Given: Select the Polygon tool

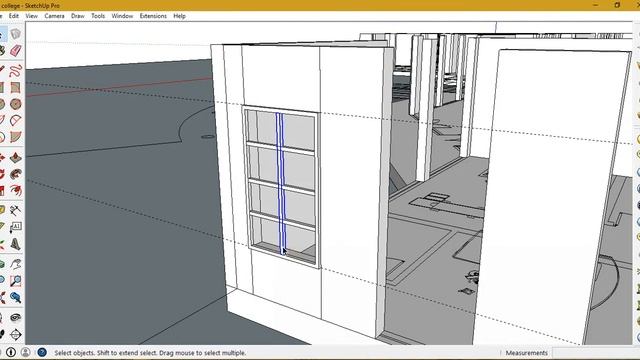Looking at the screenshot, I should click(16, 104).
